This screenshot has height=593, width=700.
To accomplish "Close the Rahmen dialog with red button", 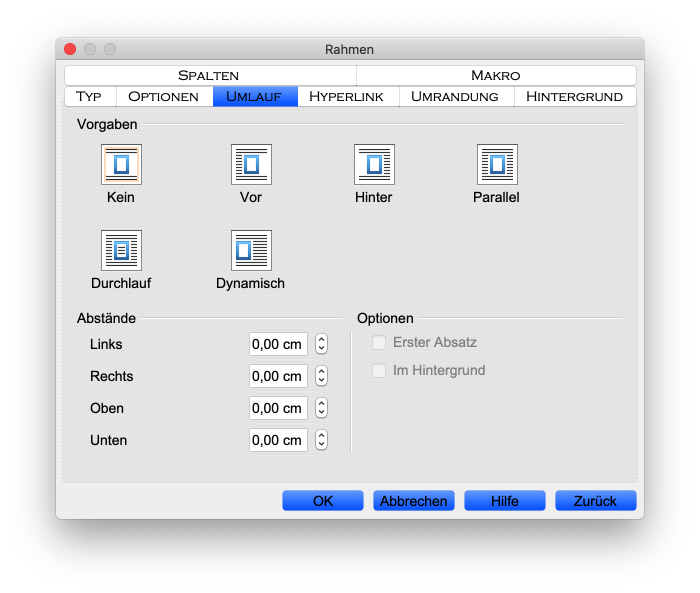I will coord(70,49).
